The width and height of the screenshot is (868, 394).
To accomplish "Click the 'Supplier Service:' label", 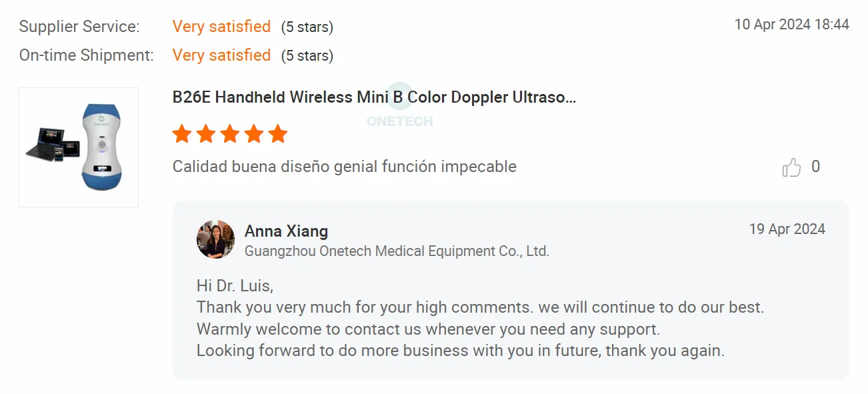I will pyautogui.click(x=79, y=27).
